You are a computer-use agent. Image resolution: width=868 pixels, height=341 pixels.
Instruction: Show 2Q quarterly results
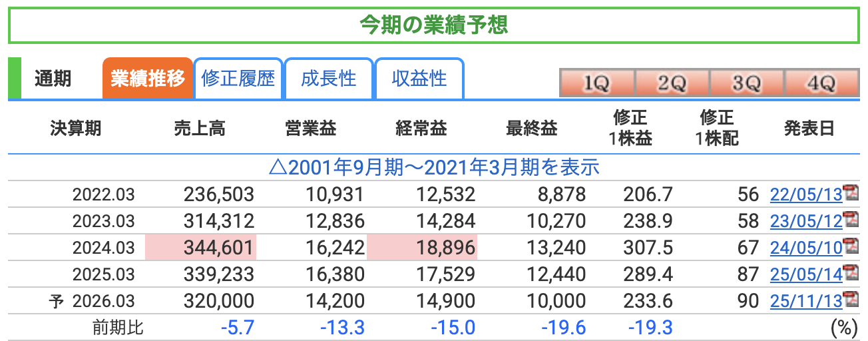672,83
